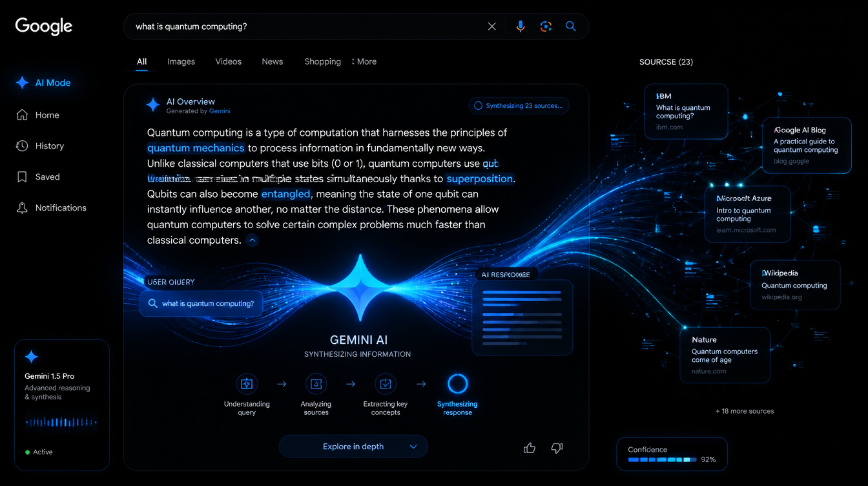Image resolution: width=868 pixels, height=486 pixels.
Task: Clear the search query with X icon
Action: [x=492, y=26]
